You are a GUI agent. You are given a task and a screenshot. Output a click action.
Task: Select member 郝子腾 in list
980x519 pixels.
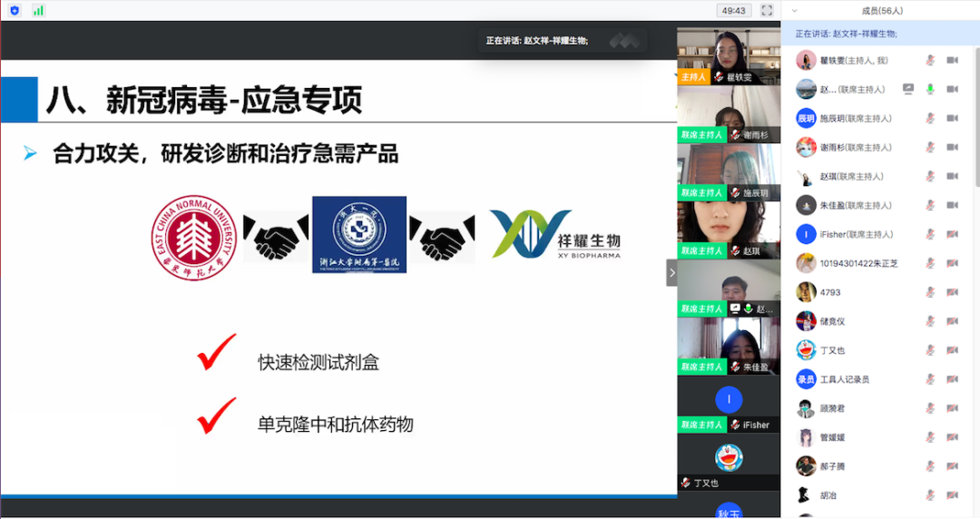click(878, 466)
